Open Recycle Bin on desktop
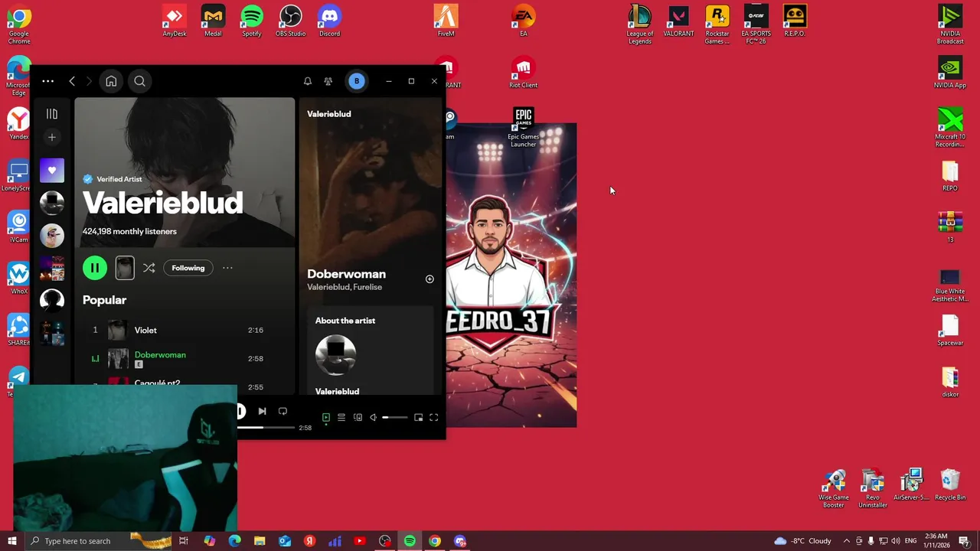Screen dimensions: 980x551 coord(950,485)
